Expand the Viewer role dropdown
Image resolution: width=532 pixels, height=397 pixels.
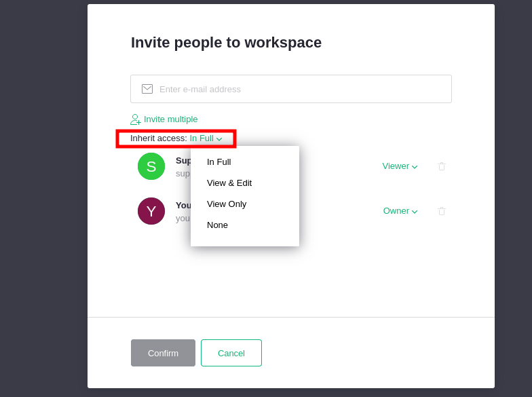400,166
